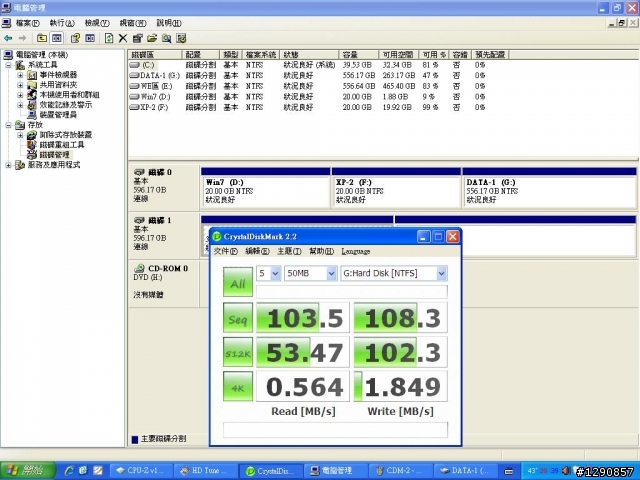Click the Forward arrow in Computer Management toolbar
Image resolution: width=640 pixels, height=480 pixels.
click(22, 38)
